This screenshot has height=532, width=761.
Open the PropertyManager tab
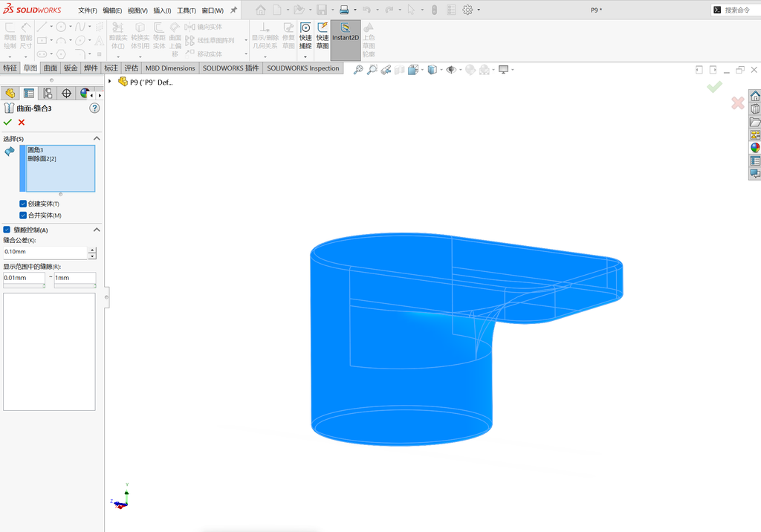(x=29, y=93)
